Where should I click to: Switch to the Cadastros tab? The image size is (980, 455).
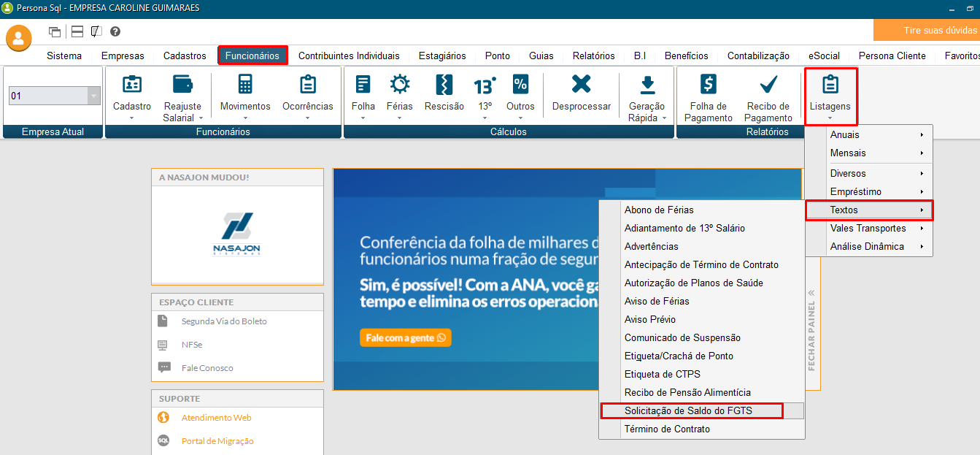point(185,56)
